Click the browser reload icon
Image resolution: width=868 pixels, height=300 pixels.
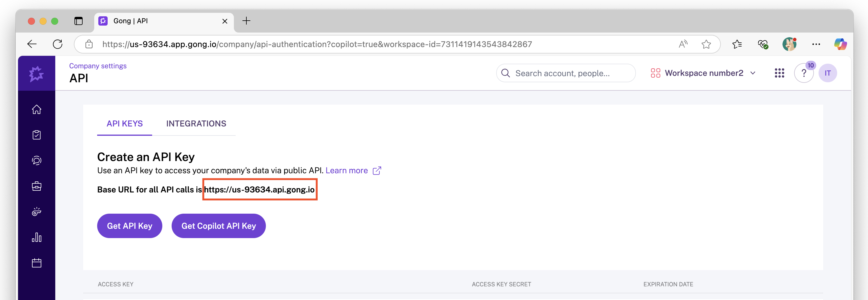58,44
